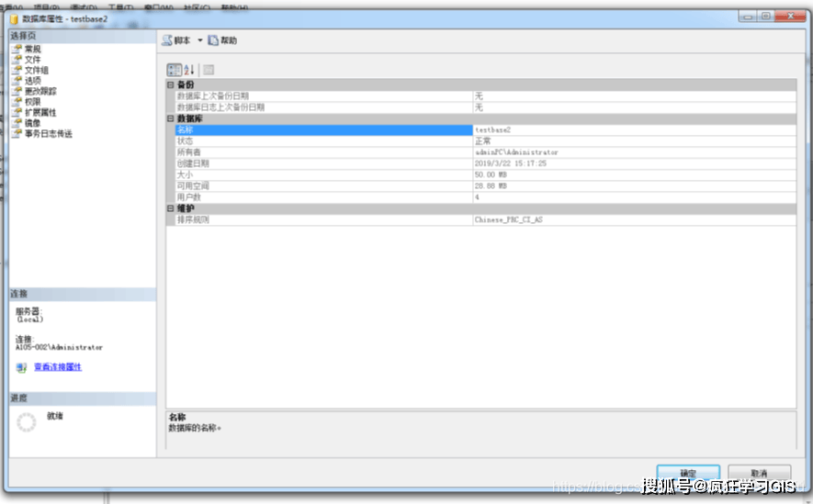Open the 脚本 dropdown arrow
The image size is (813, 504).
199,40
